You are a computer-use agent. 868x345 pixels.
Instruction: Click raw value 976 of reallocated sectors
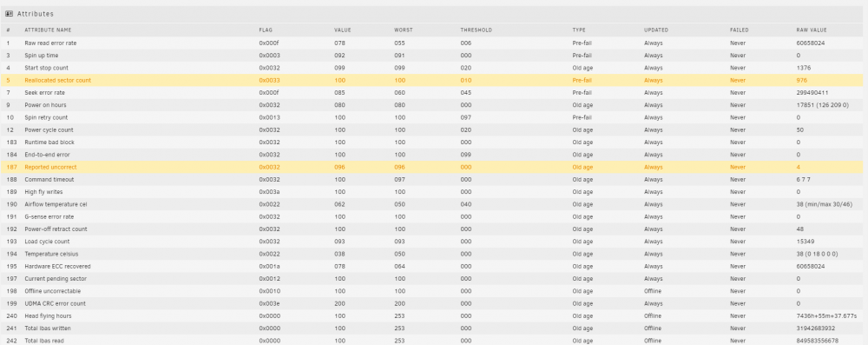coord(801,81)
